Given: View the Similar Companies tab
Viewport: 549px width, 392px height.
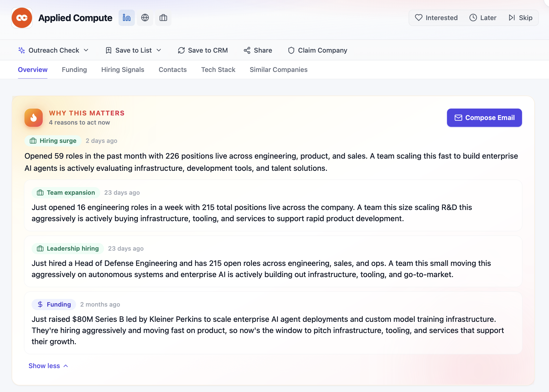Looking at the screenshot, I should [x=279, y=70].
